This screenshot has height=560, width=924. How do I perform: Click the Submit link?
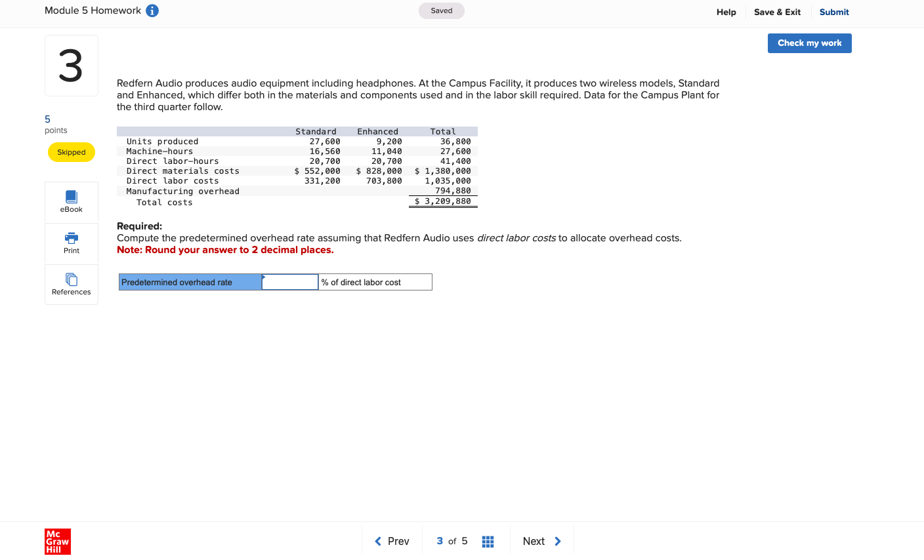click(833, 12)
